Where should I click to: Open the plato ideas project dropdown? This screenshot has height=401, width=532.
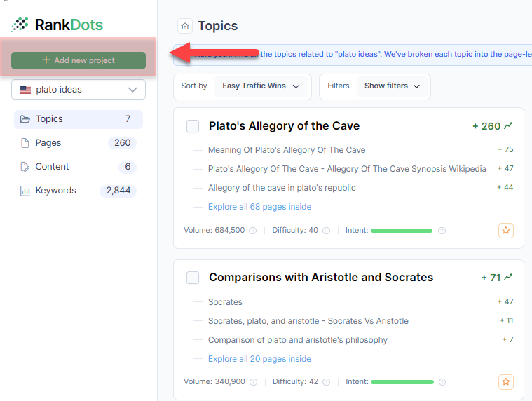pyautogui.click(x=79, y=90)
